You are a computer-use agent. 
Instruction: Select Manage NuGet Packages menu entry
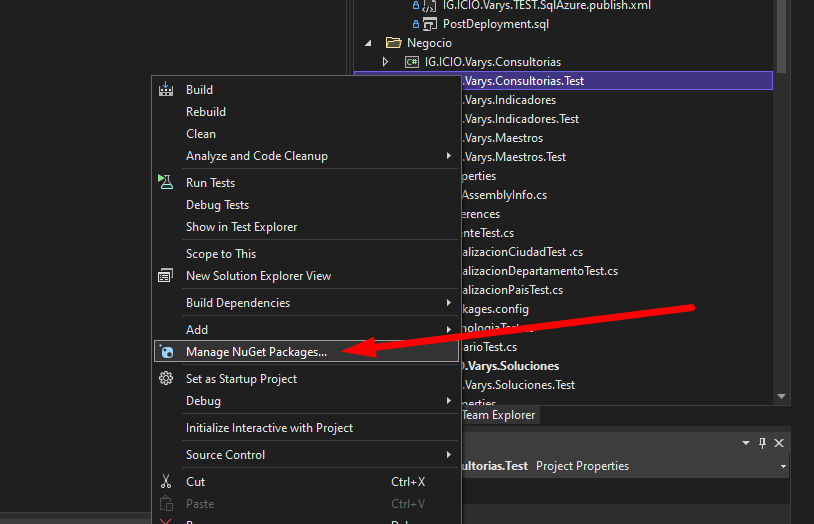pos(256,352)
